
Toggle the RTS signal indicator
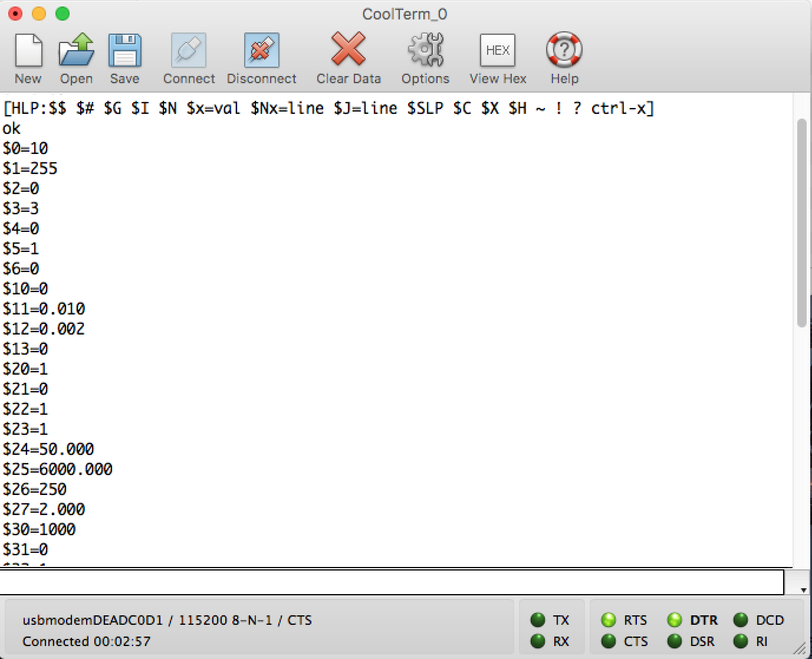[x=609, y=620]
